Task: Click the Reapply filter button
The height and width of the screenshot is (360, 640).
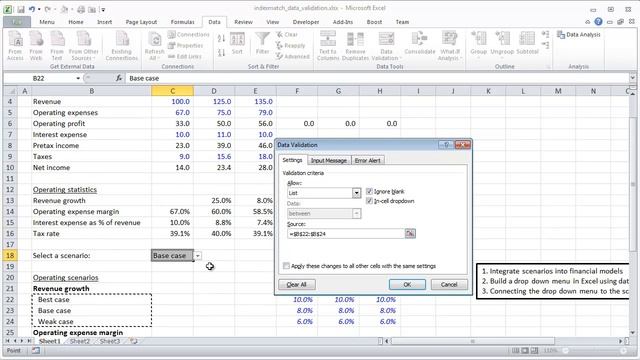Action: 290,45
